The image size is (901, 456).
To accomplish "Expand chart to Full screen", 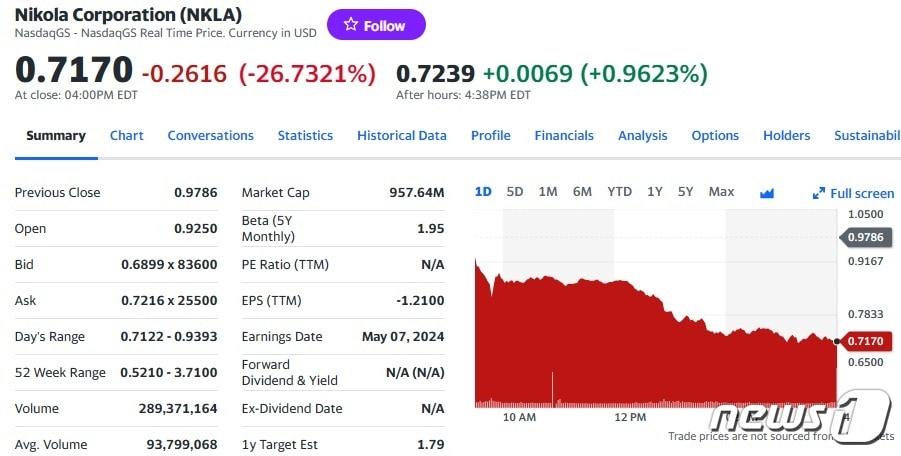I will point(853,193).
